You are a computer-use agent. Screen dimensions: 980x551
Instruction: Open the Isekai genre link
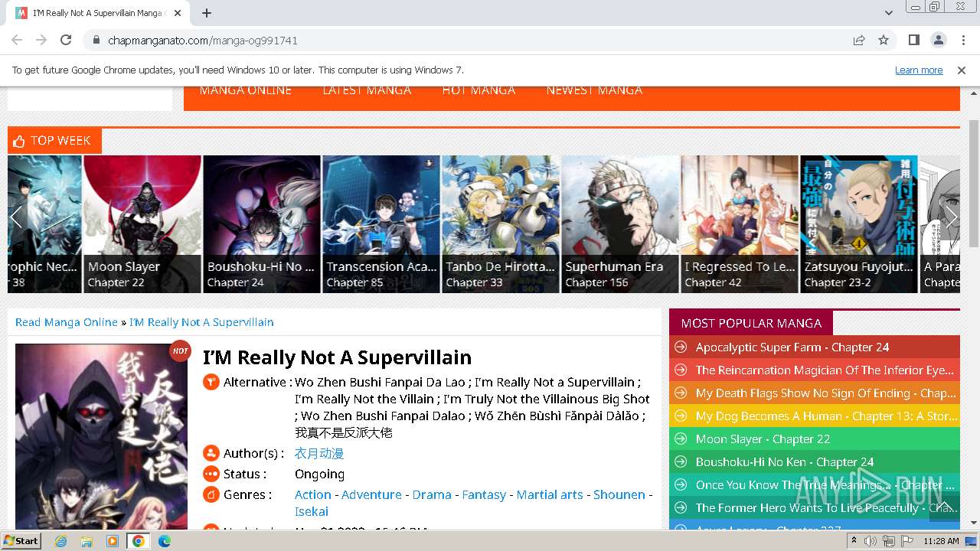coord(312,512)
